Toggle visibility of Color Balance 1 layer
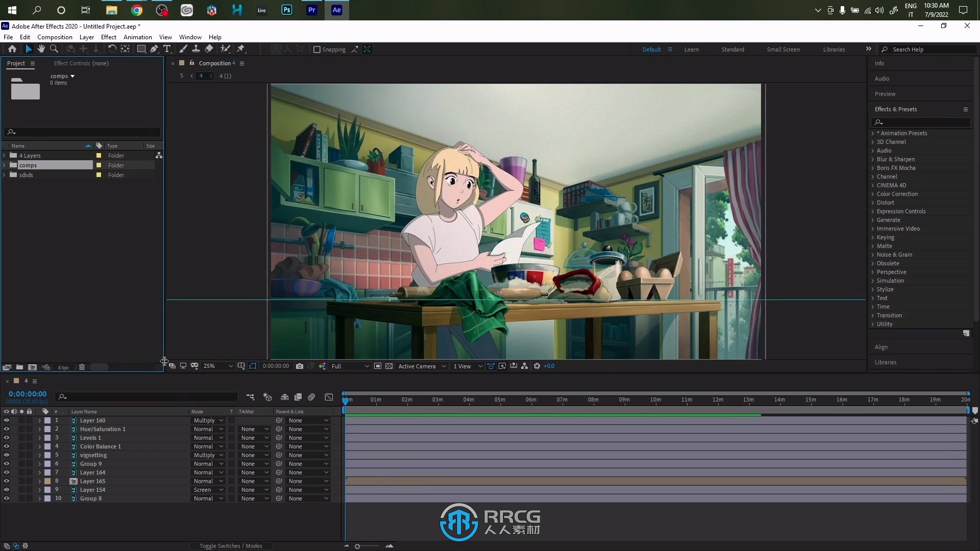980x551 pixels. [x=6, y=446]
